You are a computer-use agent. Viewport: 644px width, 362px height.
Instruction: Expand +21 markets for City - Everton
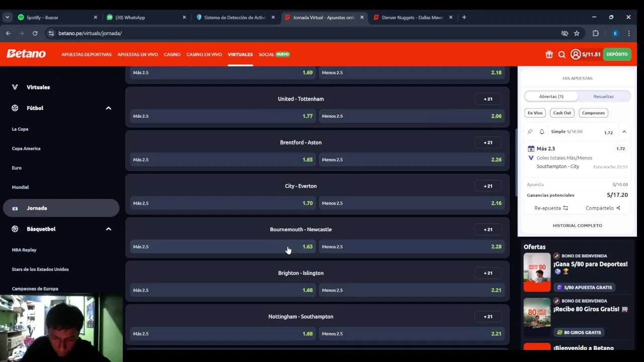488,186
